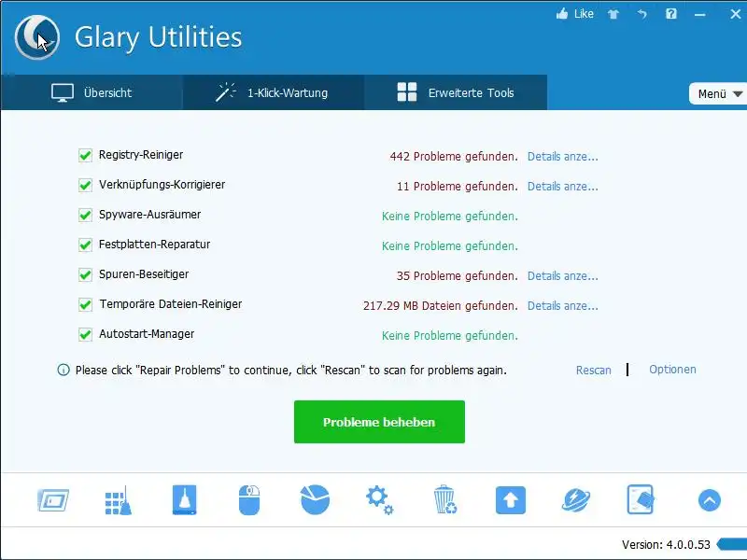Viewport: 747px width, 560px height.
Task: Show details for Verknüpfungs-Korrigierer problems
Action: 563,187
